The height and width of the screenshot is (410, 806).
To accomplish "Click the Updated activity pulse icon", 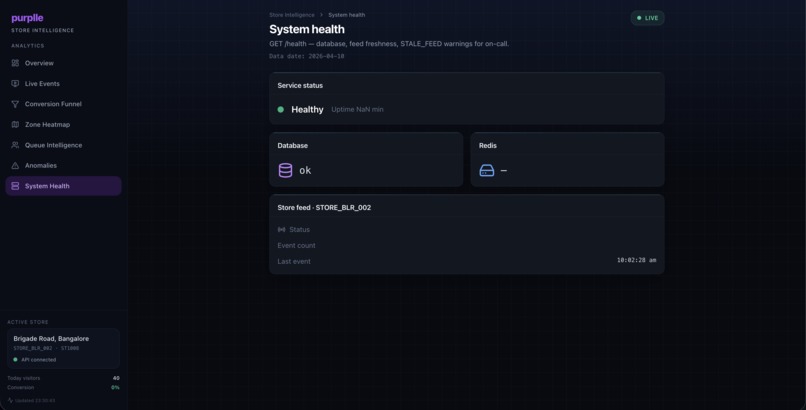I will tap(10, 400).
